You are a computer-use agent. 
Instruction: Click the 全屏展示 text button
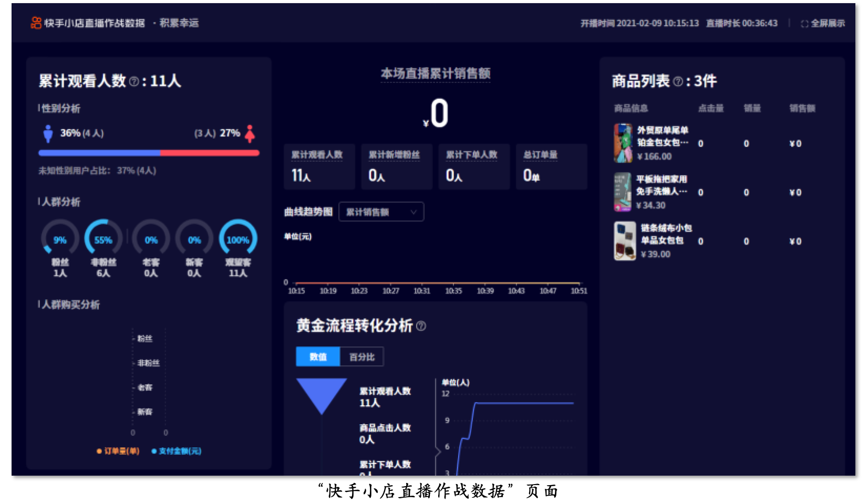click(828, 24)
